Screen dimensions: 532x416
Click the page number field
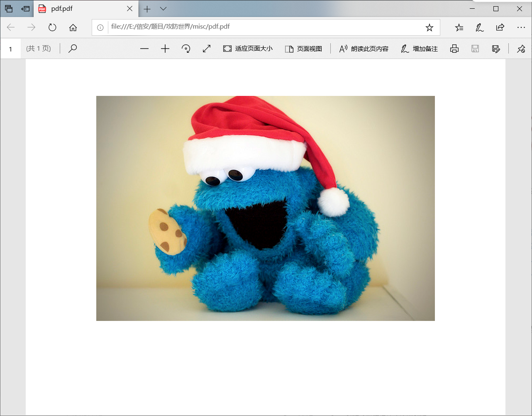coord(11,49)
